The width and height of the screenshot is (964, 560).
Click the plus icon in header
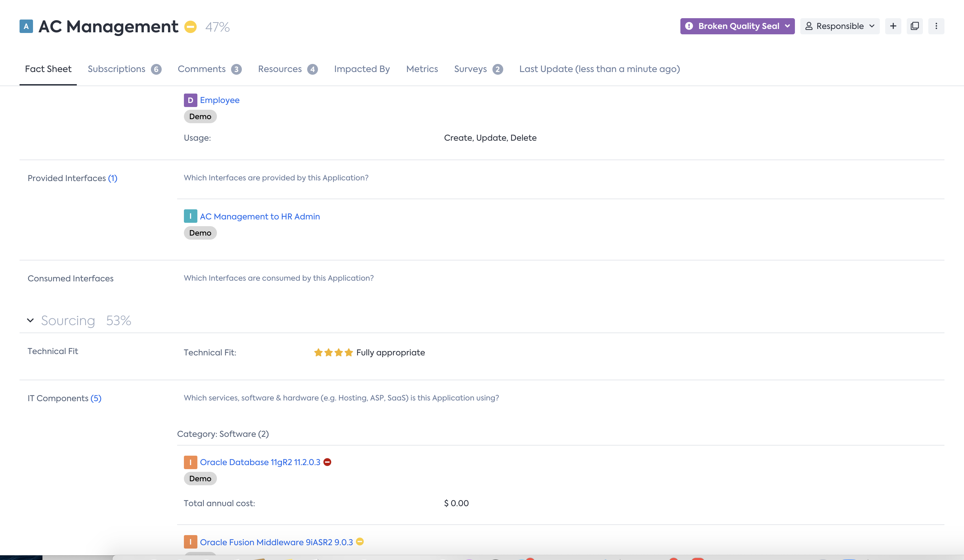tap(893, 26)
